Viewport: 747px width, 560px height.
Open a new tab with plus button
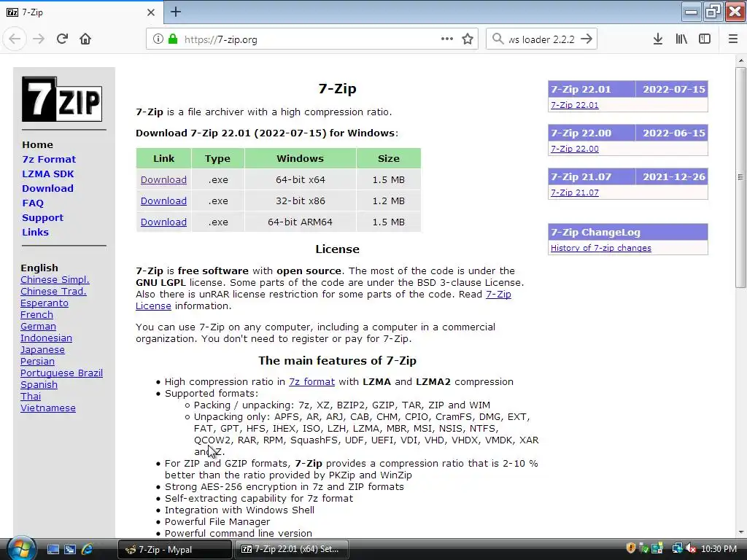pos(176,12)
